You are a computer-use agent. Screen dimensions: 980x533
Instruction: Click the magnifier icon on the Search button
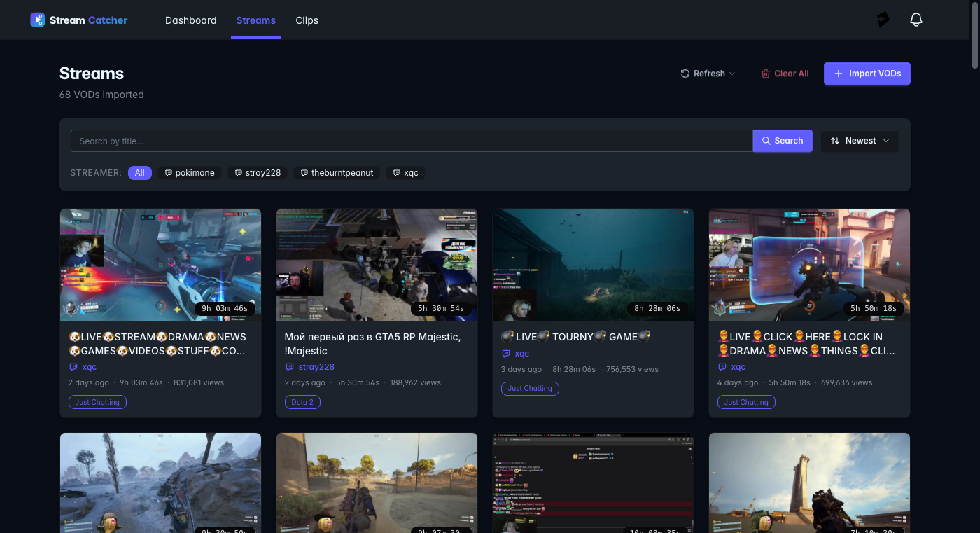pos(767,141)
